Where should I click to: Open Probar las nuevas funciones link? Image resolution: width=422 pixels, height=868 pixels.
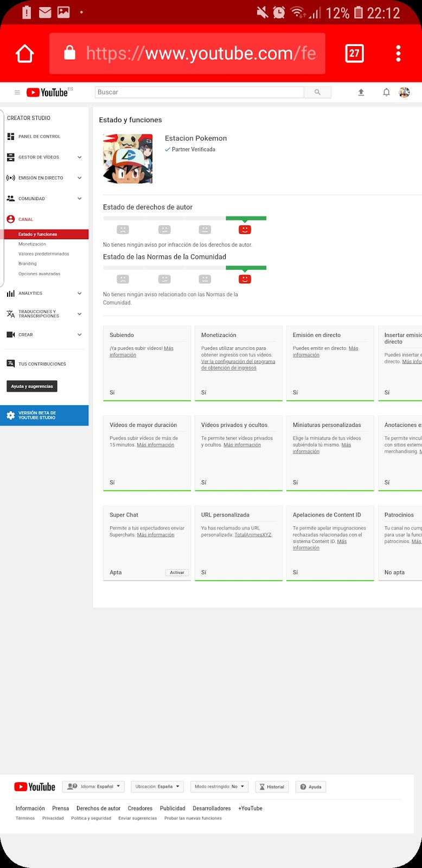(193, 818)
